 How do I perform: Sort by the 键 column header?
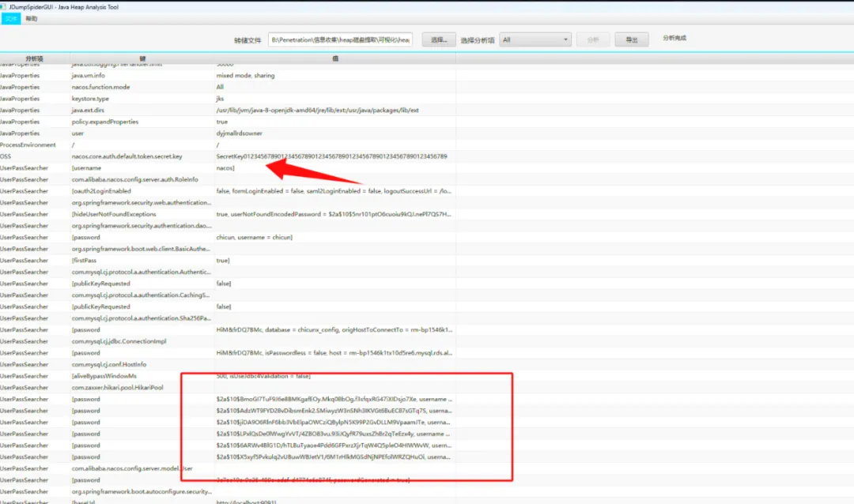coord(142,58)
